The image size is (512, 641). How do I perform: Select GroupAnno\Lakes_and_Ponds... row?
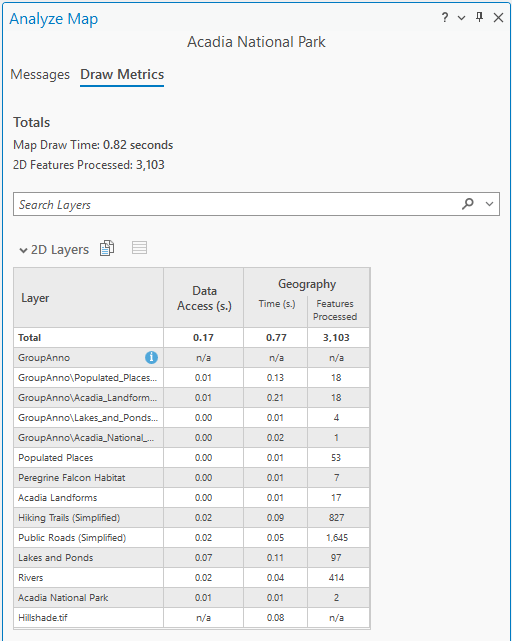192,418
